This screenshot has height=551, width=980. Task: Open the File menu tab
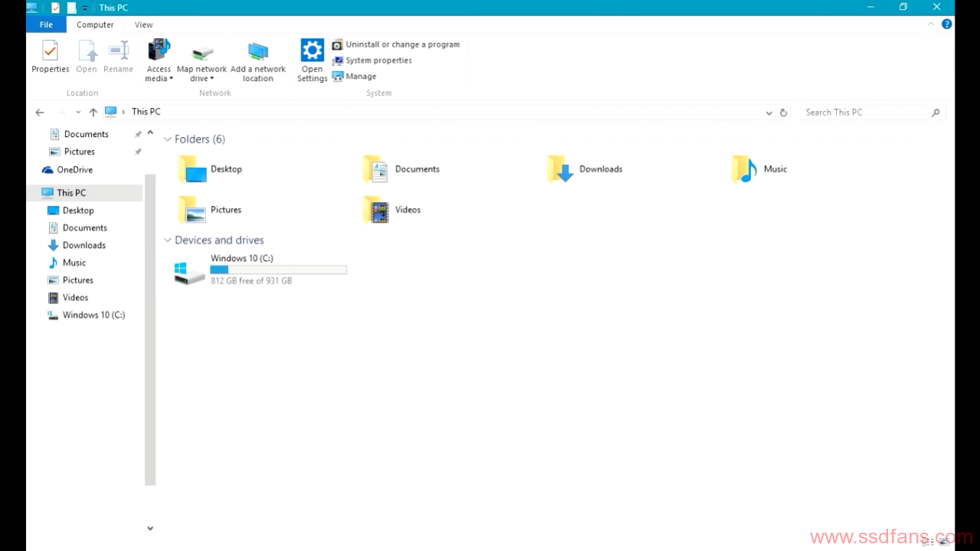point(46,24)
